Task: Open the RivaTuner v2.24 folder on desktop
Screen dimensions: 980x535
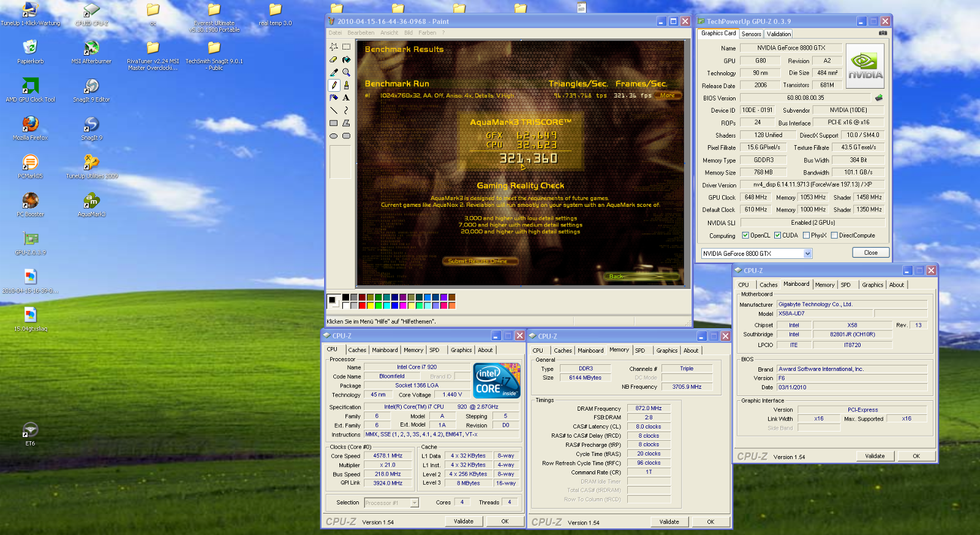Action: click(x=153, y=55)
